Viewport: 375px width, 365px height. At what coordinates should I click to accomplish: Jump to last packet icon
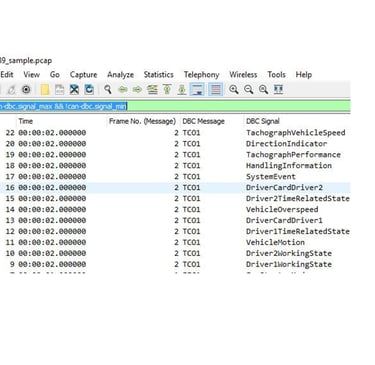[182, 89]
